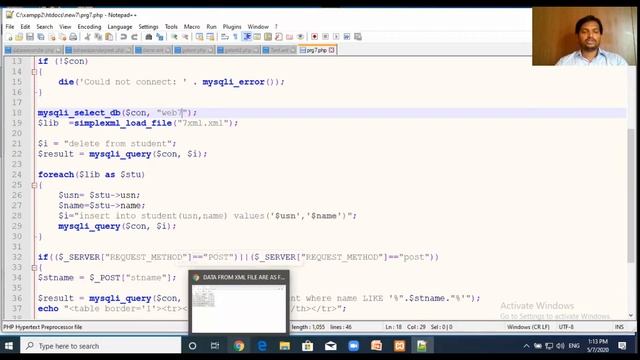Open the File menu

click(x=10, y=27)
